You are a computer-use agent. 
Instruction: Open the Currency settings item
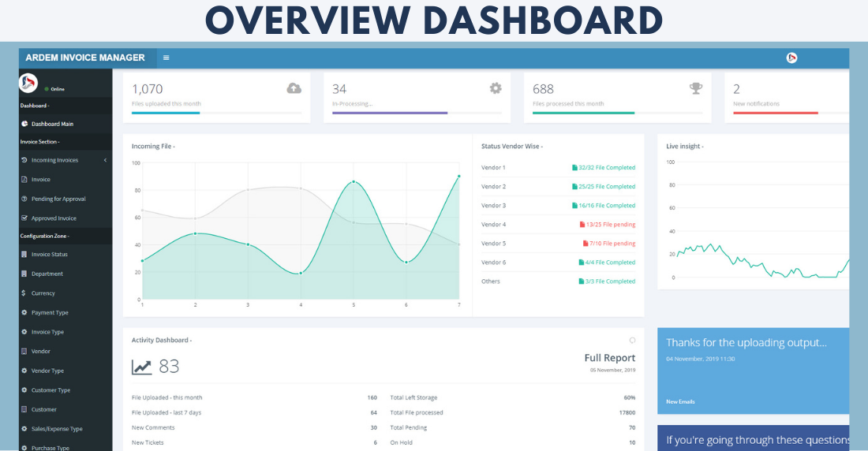43,293
